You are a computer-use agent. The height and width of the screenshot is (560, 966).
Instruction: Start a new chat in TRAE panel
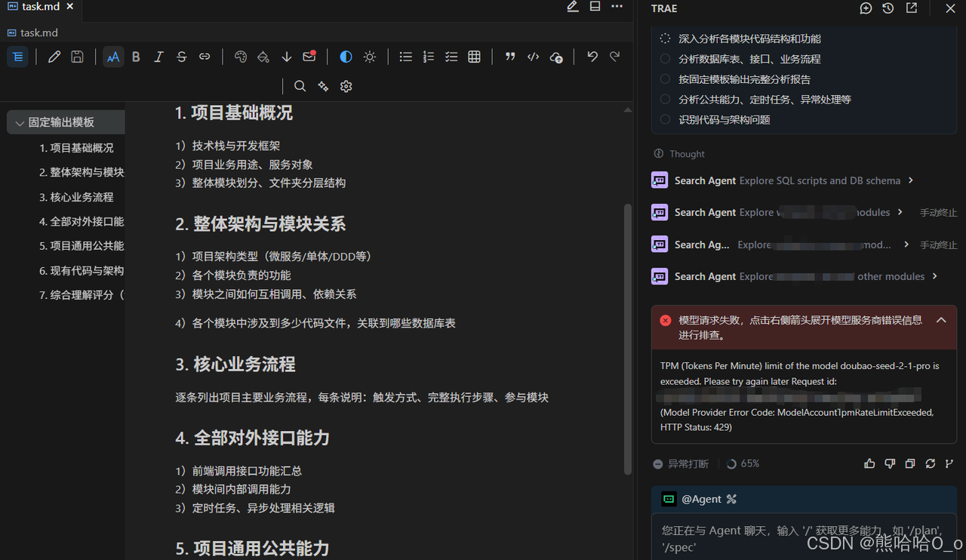pos(866,8)
